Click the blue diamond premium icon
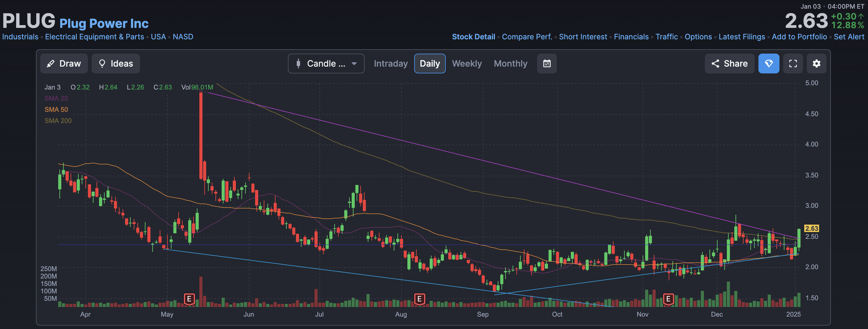The height and width of the screenshot is (329, 868). 769,64
